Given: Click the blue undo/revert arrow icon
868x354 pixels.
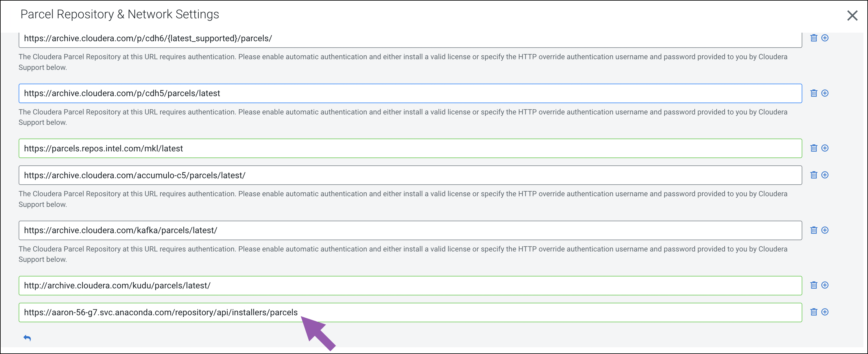Looking at the screenshot, I should [27, 338].
